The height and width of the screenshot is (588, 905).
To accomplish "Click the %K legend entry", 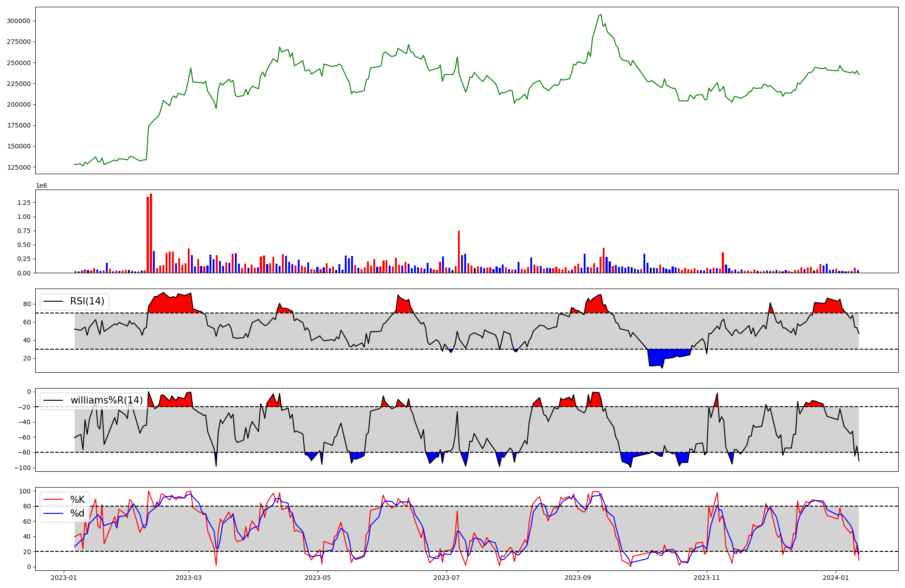I will (77, 500).
